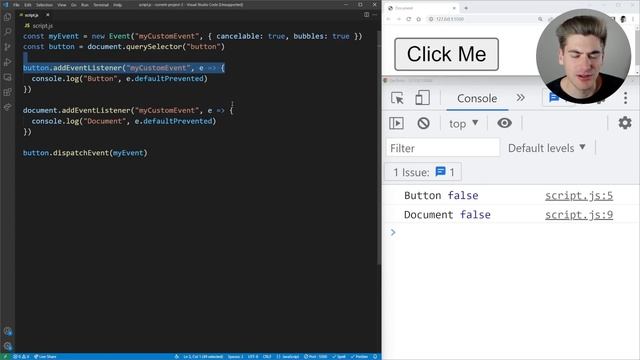Image resolution: width=640 pixels, height=360 pixels.
Task: Open the View menu
Action: [x=62, y=5]
